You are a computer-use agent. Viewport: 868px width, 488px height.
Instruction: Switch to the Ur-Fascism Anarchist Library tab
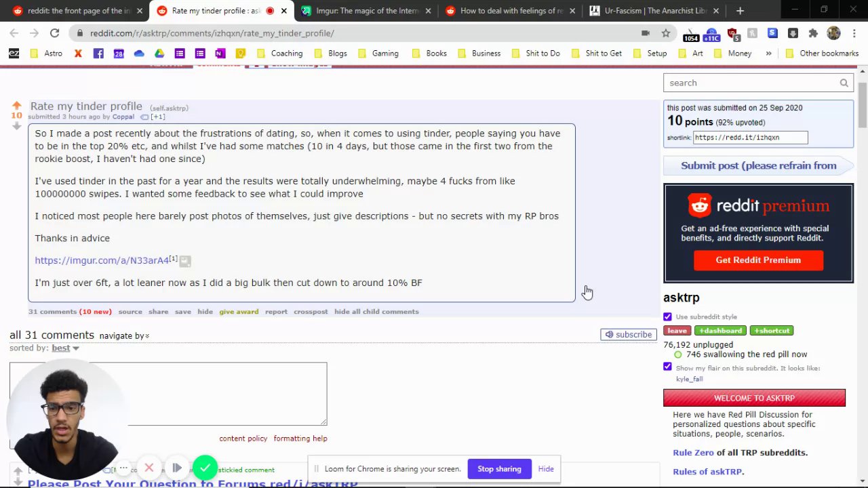(x=654, y=10)
